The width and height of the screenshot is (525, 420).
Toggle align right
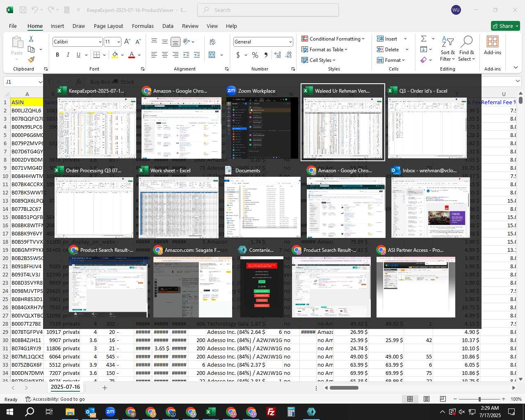pos(175,55)
